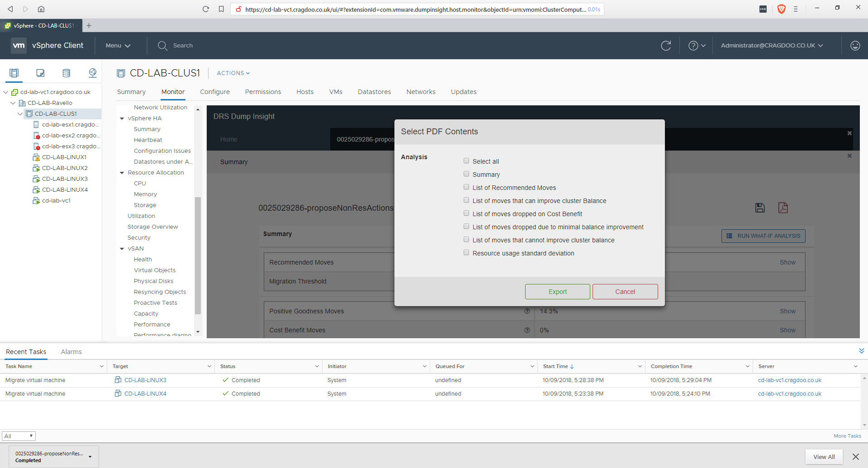
Task: Open the Networking inventory view
Action: point(93,73)
